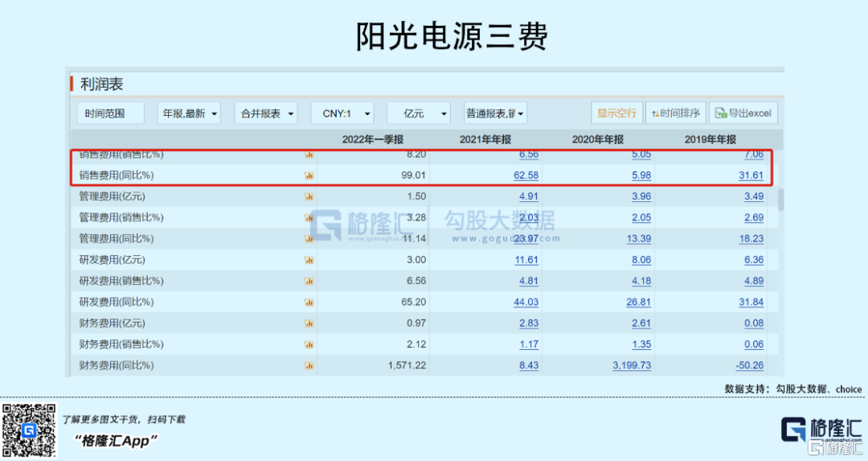This screenshot has height=461, width=868.
Task: Open the 2.83 link in 财务费用(亿元) row
Action: [x=529, y=323]
